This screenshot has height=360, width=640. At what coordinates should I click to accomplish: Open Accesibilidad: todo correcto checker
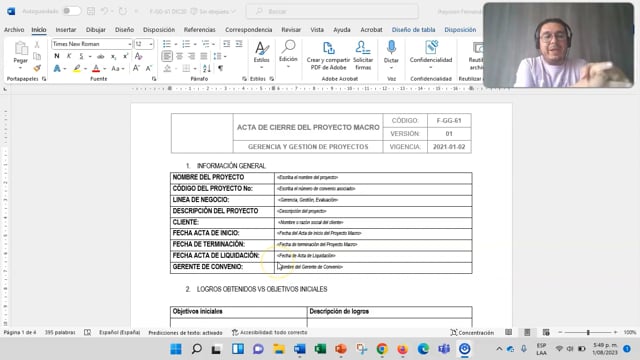pyautogui.click(x=269, y=333)
